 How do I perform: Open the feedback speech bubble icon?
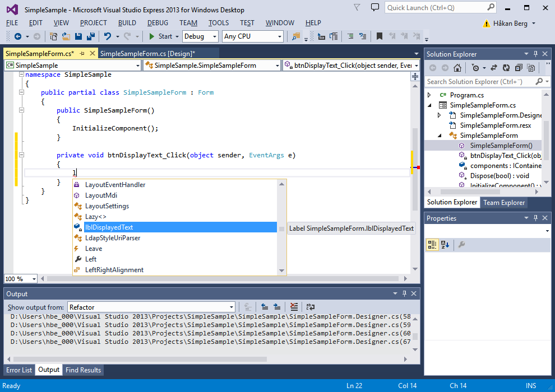(x=375, y=7)
